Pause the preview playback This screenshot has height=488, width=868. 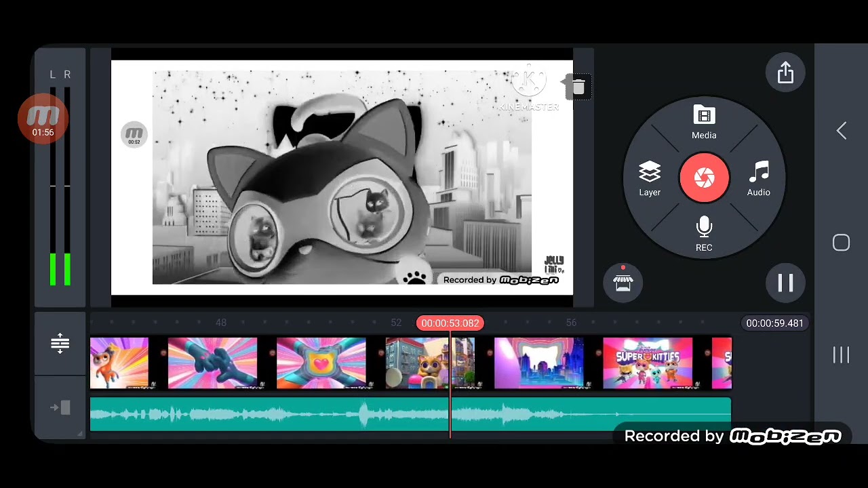785,283
